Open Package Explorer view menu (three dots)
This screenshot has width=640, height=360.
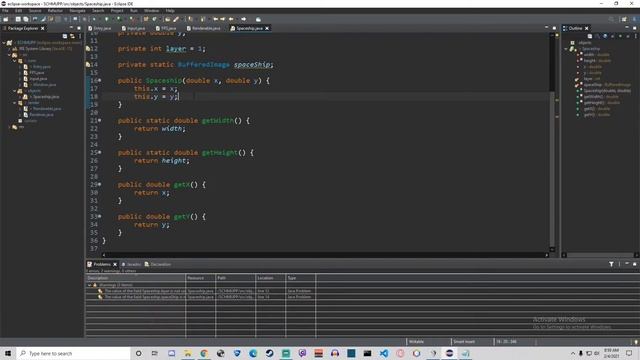(x=80, y=36)
